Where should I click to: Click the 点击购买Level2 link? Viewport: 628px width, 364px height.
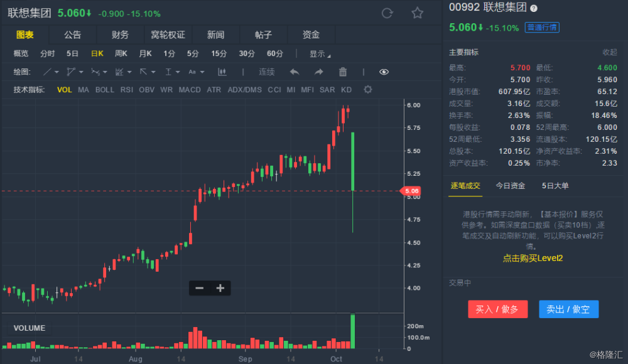coord(533,259)
